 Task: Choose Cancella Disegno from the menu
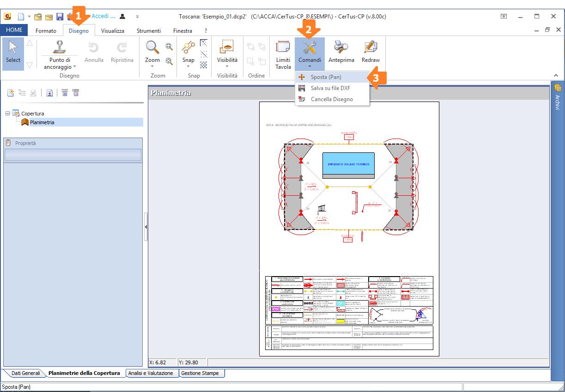coord(332,99)
